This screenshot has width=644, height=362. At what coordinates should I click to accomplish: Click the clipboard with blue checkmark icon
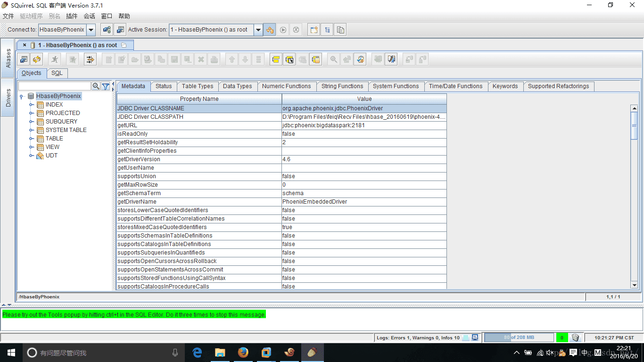360,59
